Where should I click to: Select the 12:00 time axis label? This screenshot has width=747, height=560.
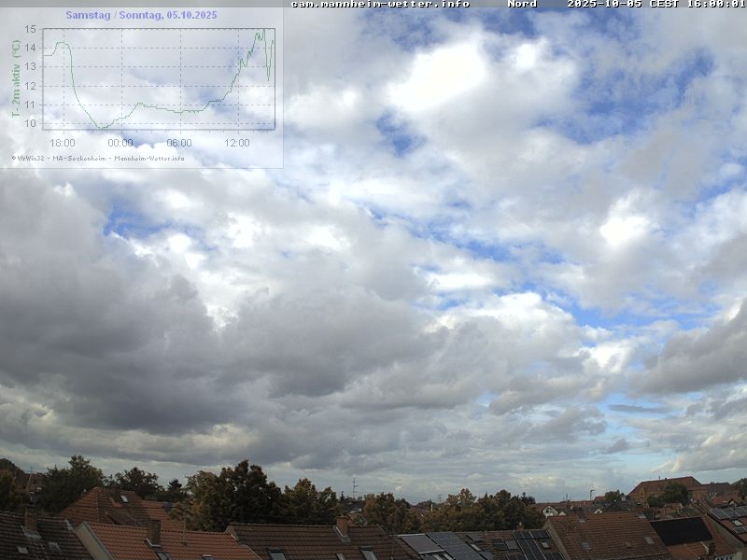click(237, 143)
